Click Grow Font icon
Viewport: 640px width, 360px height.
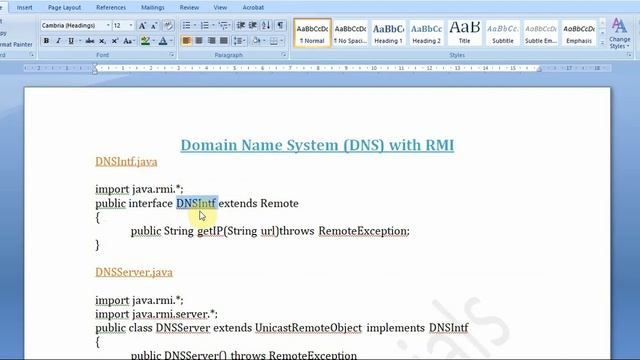(x=142, y=26)
